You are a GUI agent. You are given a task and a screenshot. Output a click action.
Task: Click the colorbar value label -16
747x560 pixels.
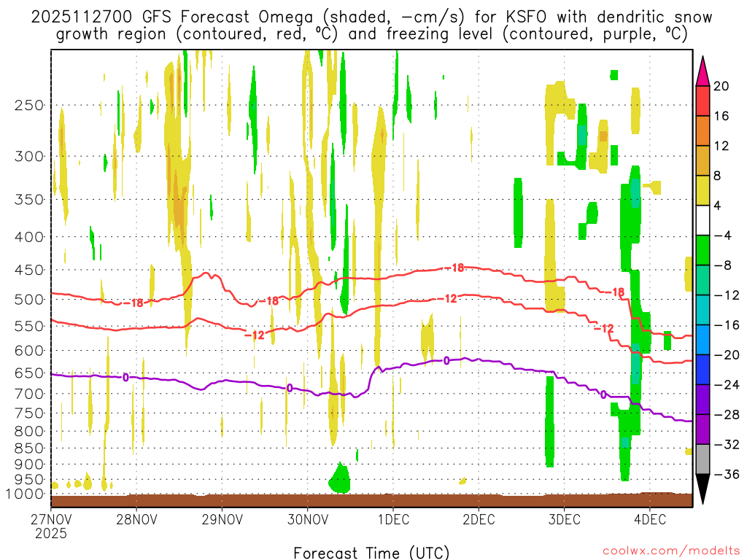[x=726, y=325]
